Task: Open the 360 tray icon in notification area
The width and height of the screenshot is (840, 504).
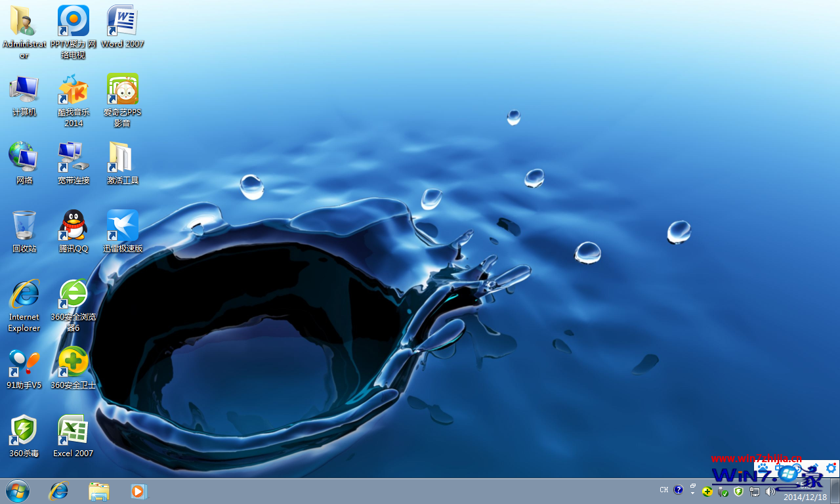Action: (x=707, y=491)
